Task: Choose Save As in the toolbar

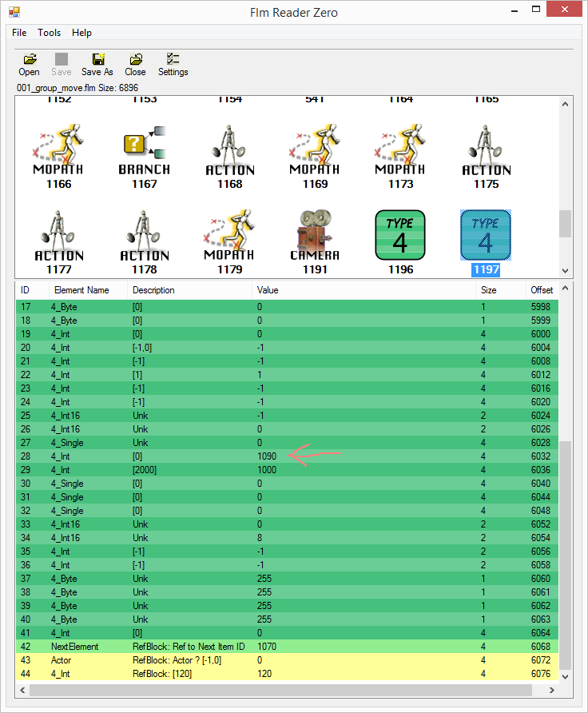Action: 97,65
